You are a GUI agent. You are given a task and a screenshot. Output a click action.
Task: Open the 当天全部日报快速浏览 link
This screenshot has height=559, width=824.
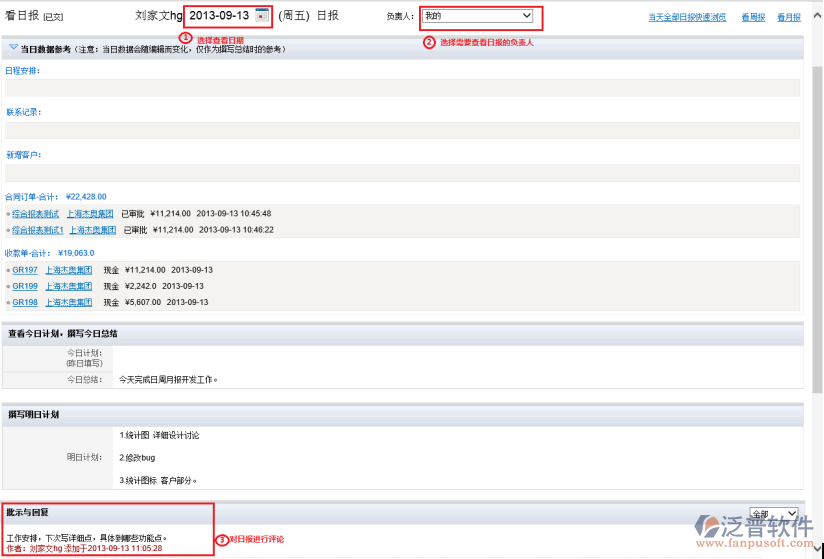(x=687, y=17)
